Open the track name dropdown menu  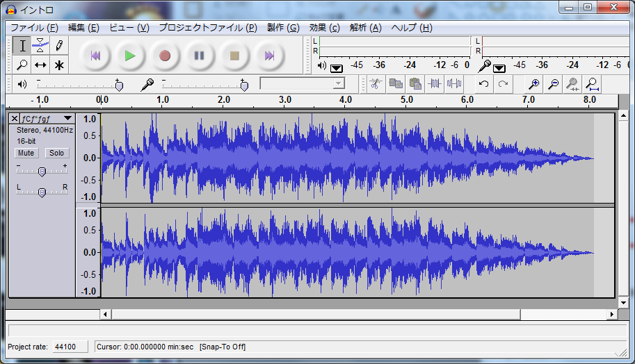tap(67, 119)
